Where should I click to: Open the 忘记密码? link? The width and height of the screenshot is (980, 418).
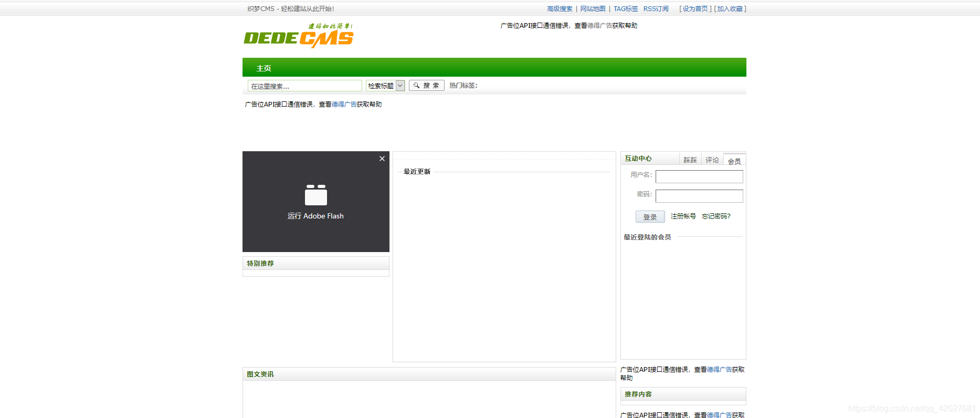(x=716, y=216)
